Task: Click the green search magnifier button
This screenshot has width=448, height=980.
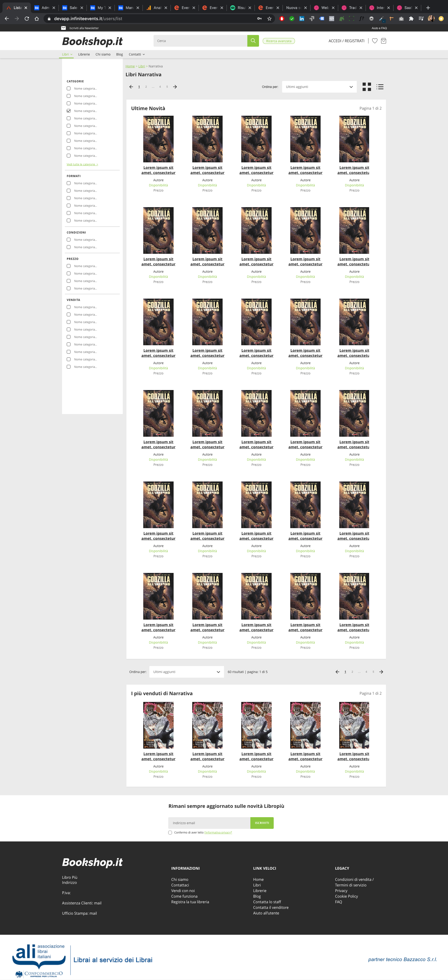Action: [253, 41]
